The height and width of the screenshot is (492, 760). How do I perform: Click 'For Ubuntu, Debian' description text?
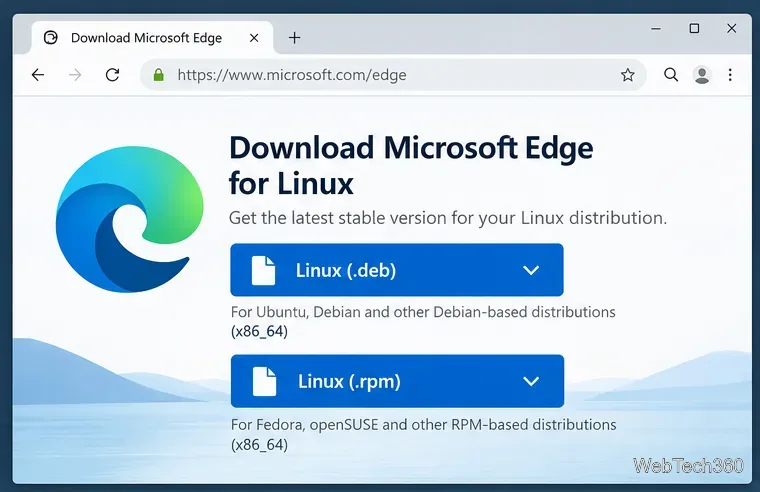[423, 321]
